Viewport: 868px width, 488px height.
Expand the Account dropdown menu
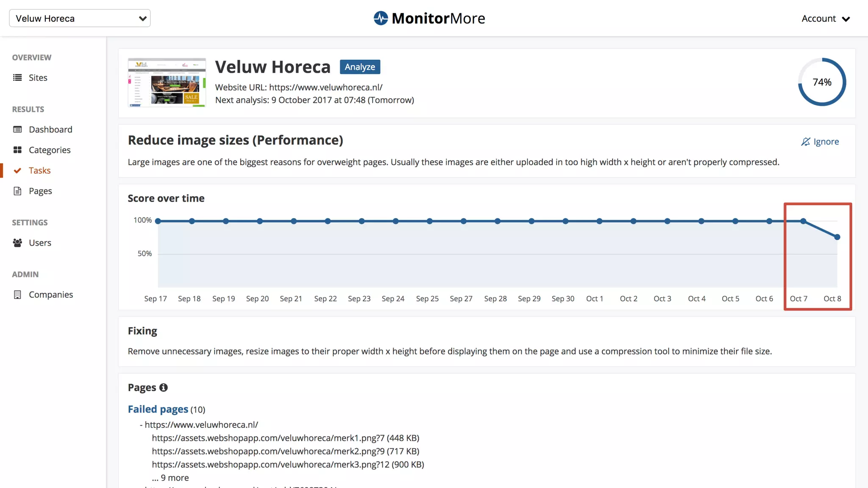[825, 19]
